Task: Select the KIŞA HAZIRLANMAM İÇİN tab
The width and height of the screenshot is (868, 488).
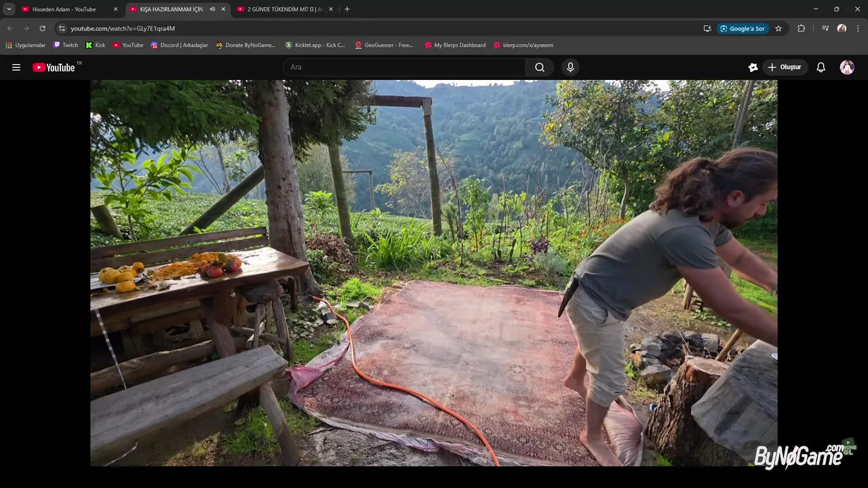Action: coord(171,9)
